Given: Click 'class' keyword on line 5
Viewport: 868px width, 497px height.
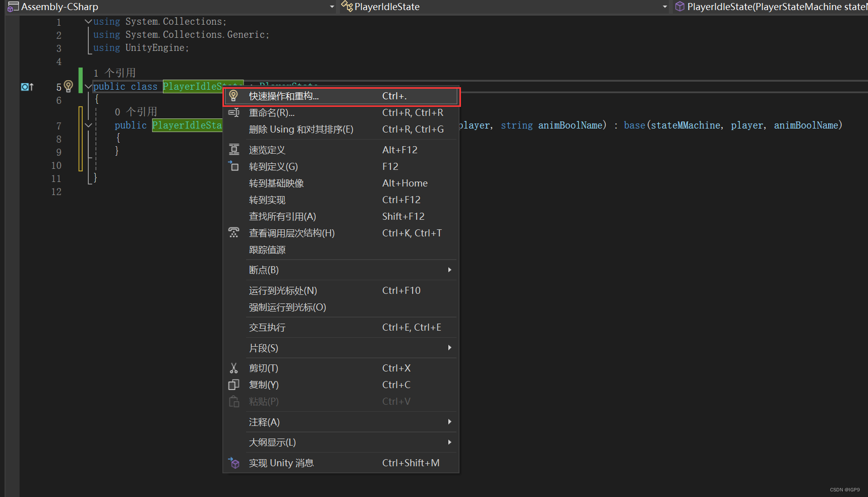Looking at the screenshot, I should click(x=144, y=87).
